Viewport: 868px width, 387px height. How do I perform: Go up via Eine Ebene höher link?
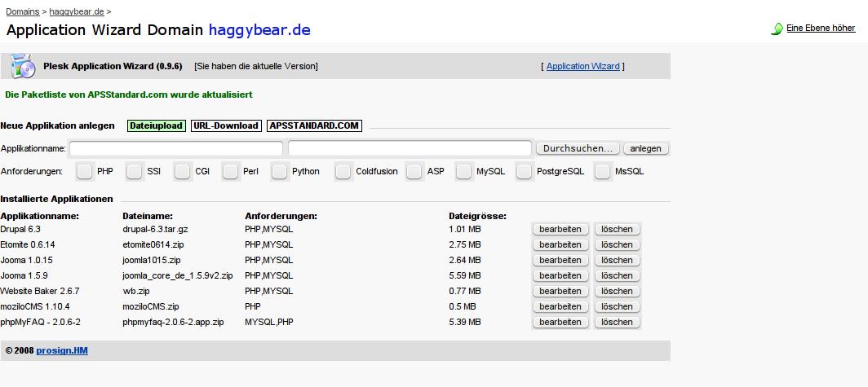pos(821,28)
